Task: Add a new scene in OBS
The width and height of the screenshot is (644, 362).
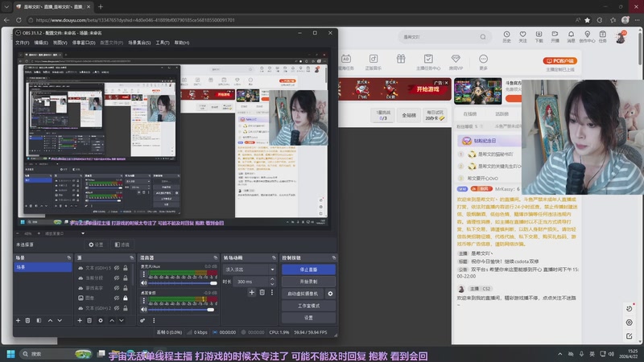Action: pos(18,320)
